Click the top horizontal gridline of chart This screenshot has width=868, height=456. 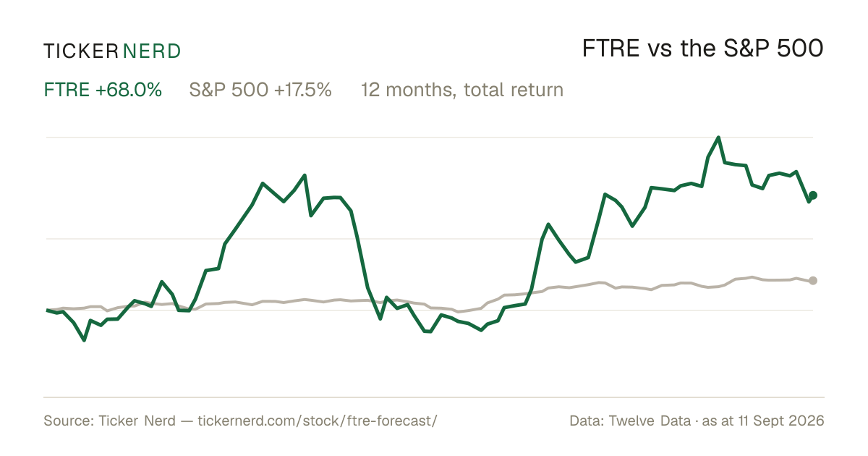(430, 137)
